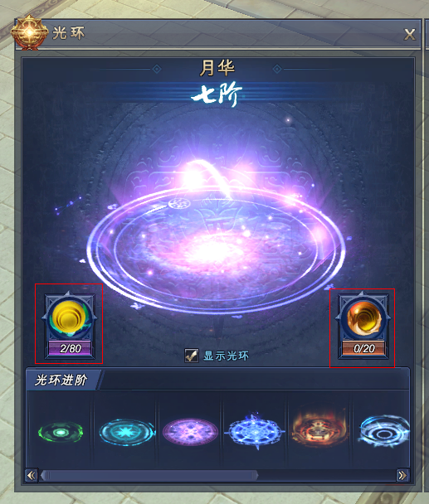Click the yellow orb item showing 2/80

pos(69,317)
